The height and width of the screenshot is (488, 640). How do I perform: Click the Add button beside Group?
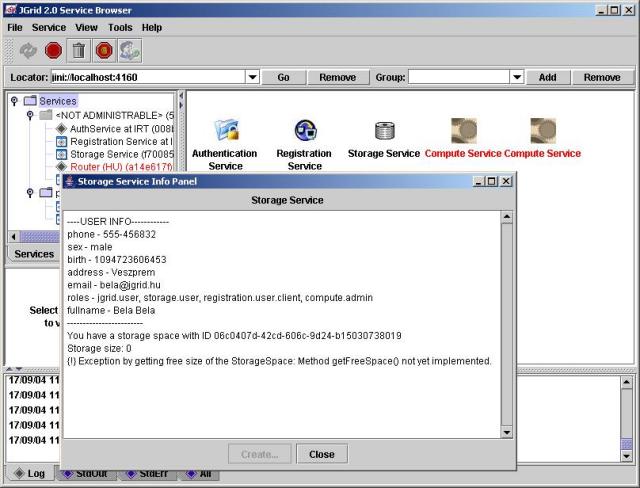548,77
